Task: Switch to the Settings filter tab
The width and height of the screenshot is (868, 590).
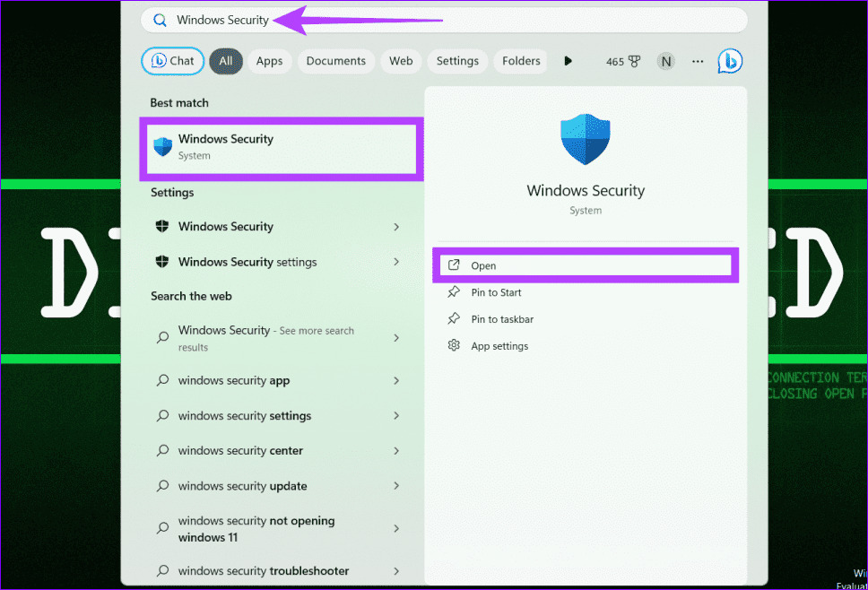Action: 457,61
